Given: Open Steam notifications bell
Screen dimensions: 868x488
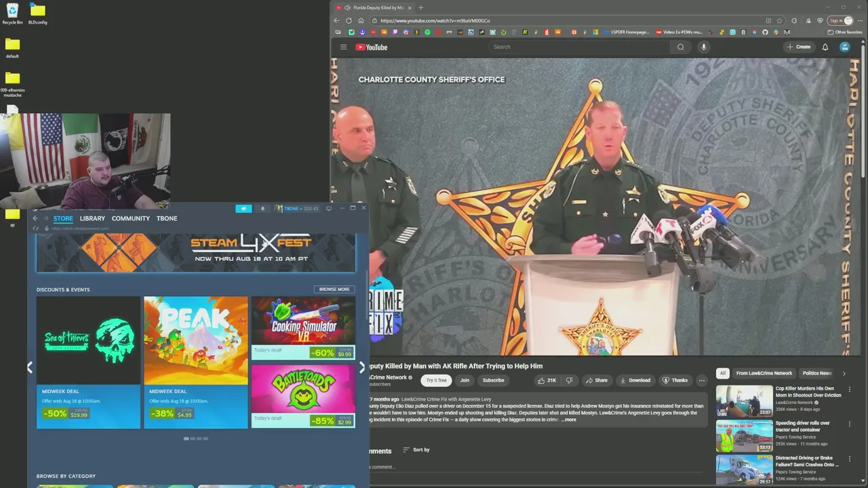Looking at the screenshot, I should (x=262, y=209).
